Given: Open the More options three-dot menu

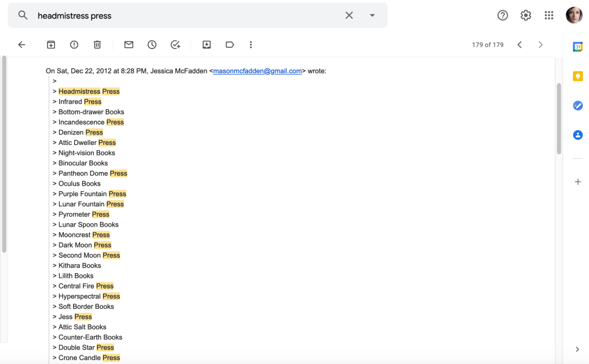Looking at the screenshot, I should pos(250,45).
